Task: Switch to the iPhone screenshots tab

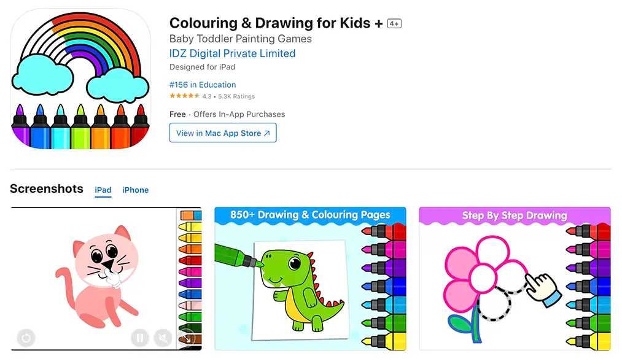Action: point(135,190)
